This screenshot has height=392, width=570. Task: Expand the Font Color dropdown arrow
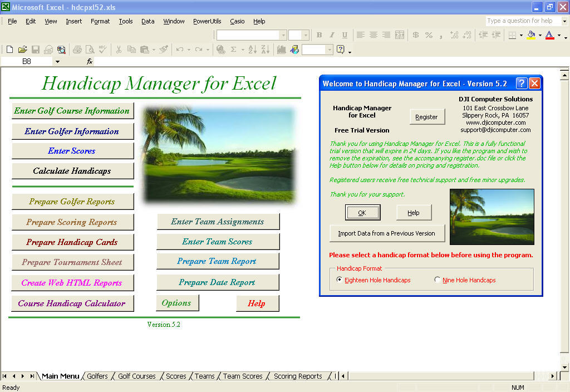(x=559, y=35)
